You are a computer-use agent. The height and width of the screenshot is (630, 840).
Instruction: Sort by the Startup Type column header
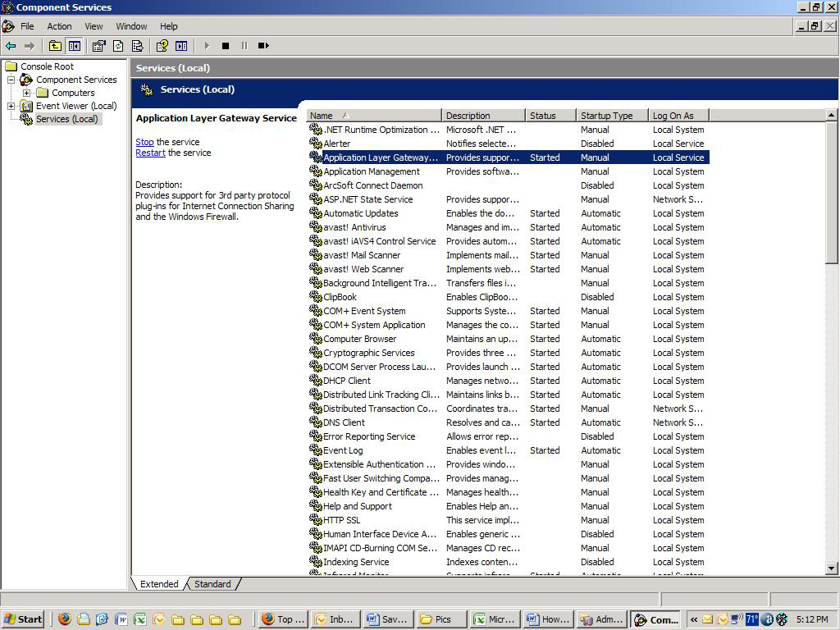point(612,116)
